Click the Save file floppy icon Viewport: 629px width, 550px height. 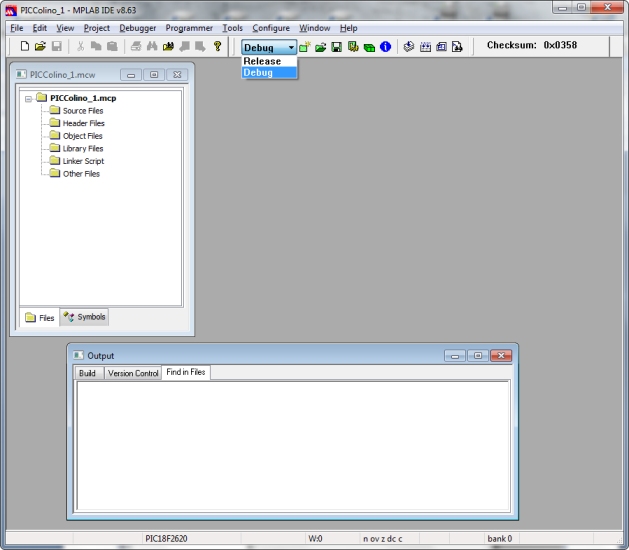57,46
